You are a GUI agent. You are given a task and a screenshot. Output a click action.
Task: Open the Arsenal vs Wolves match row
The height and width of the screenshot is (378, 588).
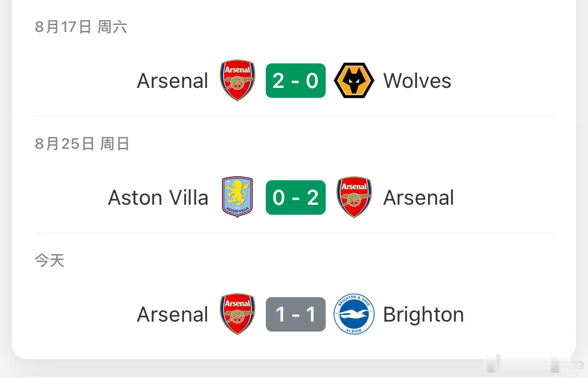294,81
